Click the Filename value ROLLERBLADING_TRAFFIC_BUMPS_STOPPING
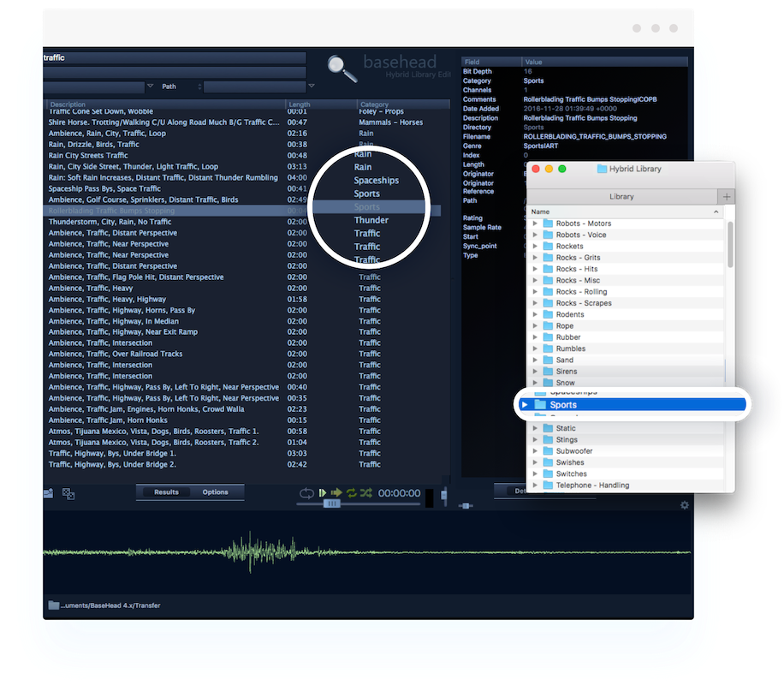 [595, 137]
